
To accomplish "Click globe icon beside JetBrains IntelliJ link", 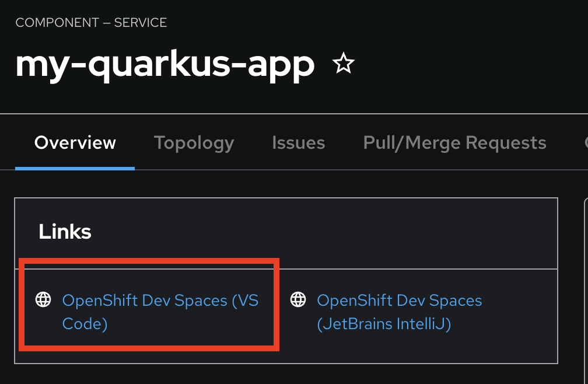I will click(x=298, y=300).
